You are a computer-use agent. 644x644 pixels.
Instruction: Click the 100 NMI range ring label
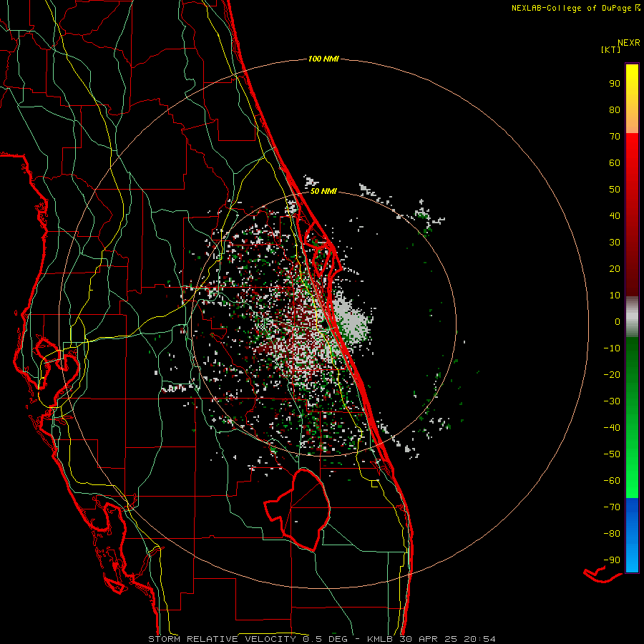tap(323, 59)
